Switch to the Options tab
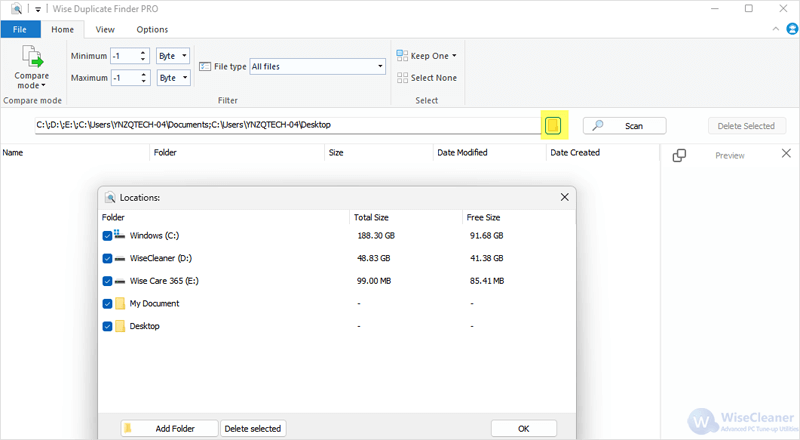The width and height of the screenshot is (800, 440). (152, 30)
